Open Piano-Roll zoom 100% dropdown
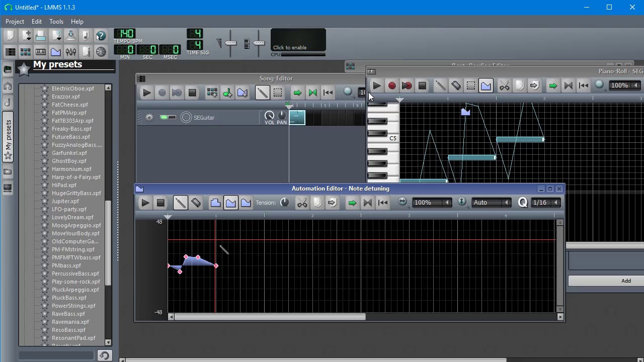 coord(624,85)
